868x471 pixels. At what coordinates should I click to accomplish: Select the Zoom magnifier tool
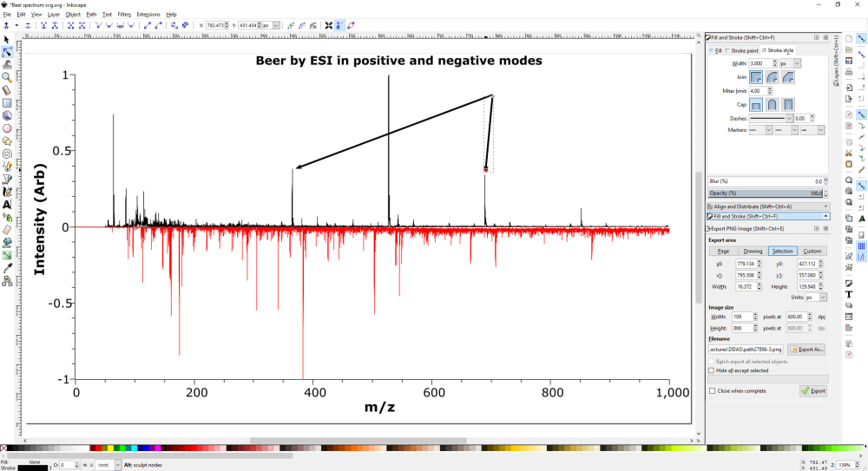[x=7, y=77]
